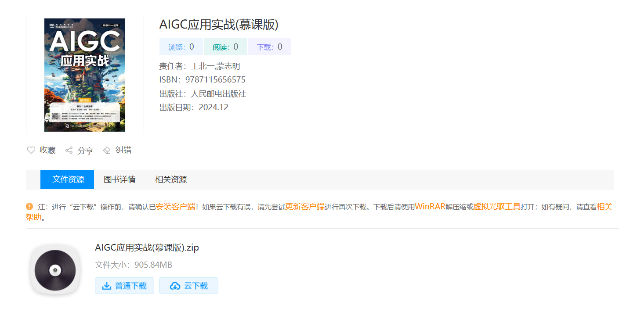The image size is (644, 323).
Task: Click the cloud icon in 云下载
Action: point(175,286)
